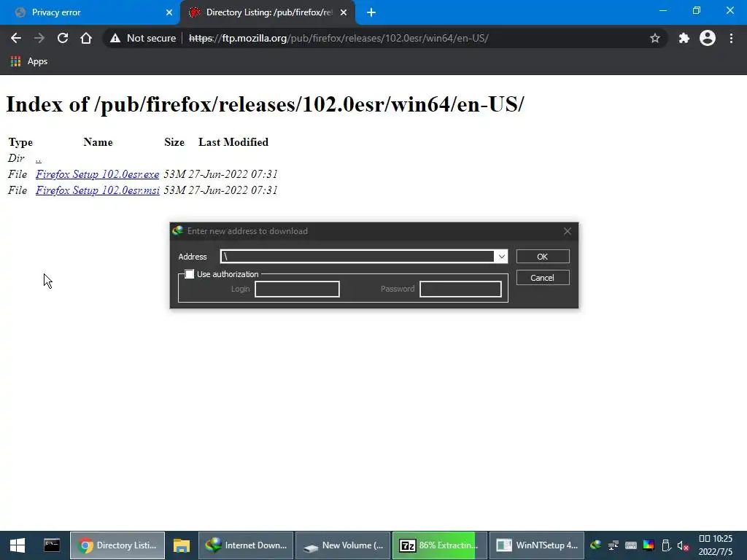Open the user profile avatar
This screenshot has width=747, height=560.
[708, 38]
